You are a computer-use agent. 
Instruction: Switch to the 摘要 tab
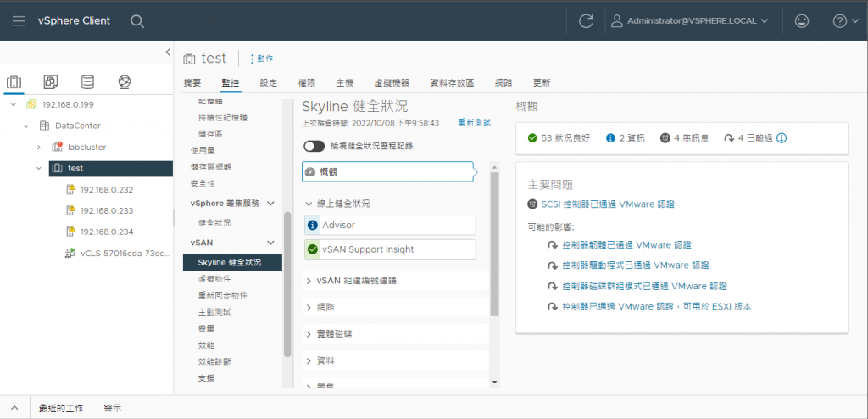pyautogui.click(x=192, y=83)
